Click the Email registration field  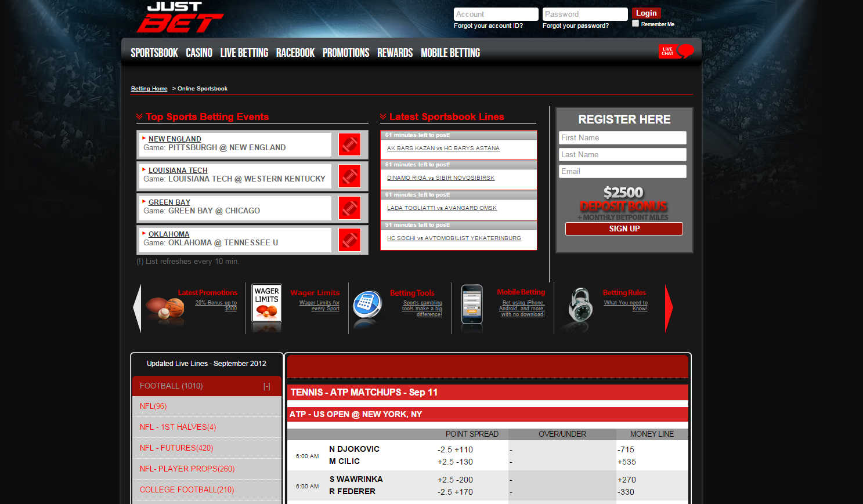622,171
